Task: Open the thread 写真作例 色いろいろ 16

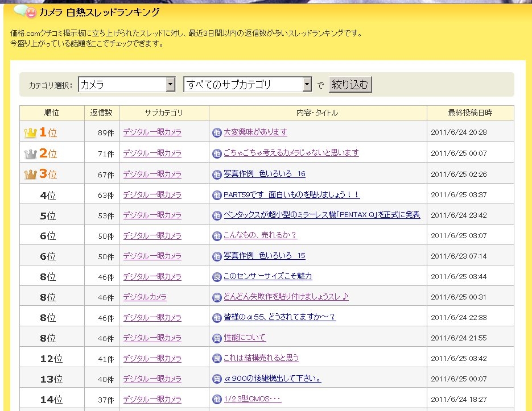Action: coord(265,174)
